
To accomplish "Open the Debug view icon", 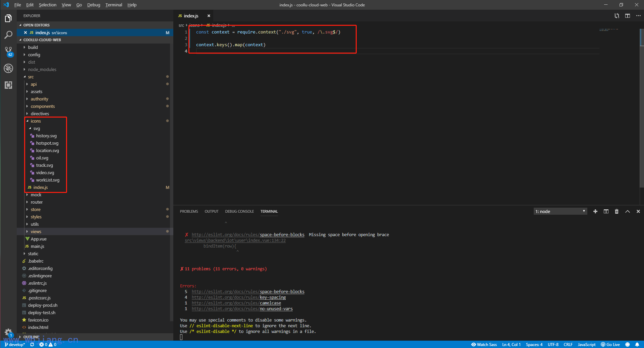I will (x=8, y=68).
